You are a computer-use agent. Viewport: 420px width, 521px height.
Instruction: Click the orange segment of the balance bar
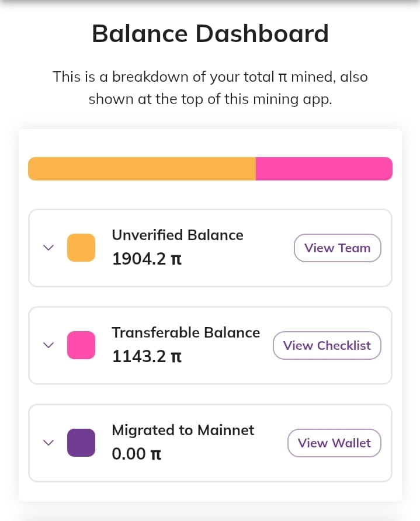click(x=141, y=169)
